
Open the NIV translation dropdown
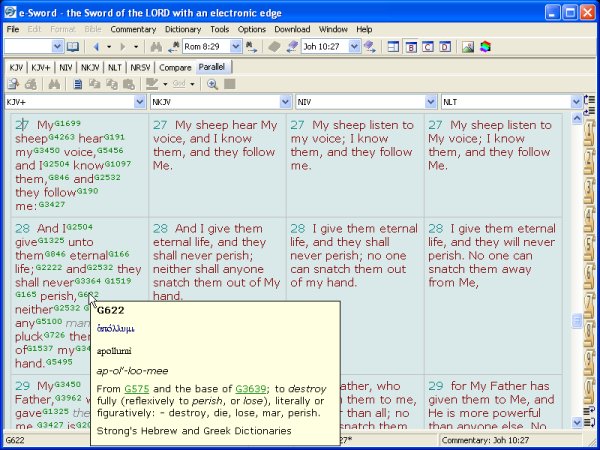click(x=430, y=102)
